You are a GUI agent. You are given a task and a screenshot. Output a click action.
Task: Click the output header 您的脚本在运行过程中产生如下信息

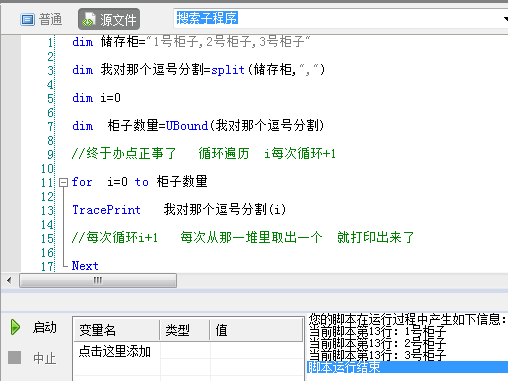point(407,319)
